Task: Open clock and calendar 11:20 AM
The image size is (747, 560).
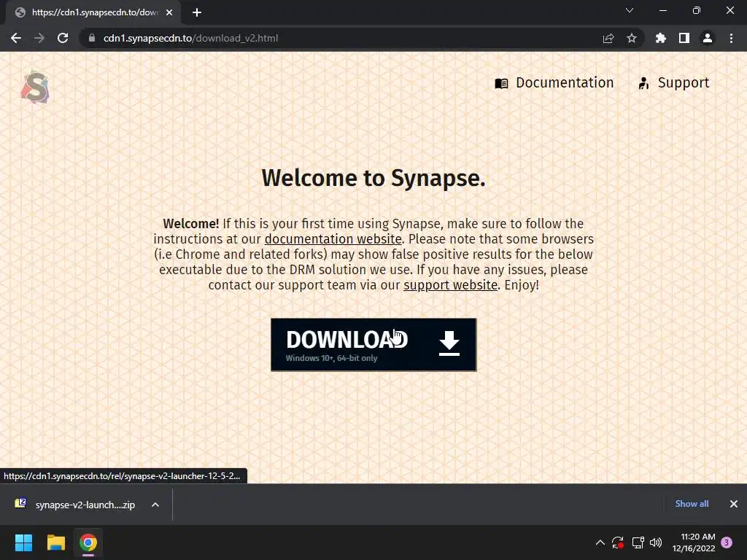Action: click(x=694, y=542)
